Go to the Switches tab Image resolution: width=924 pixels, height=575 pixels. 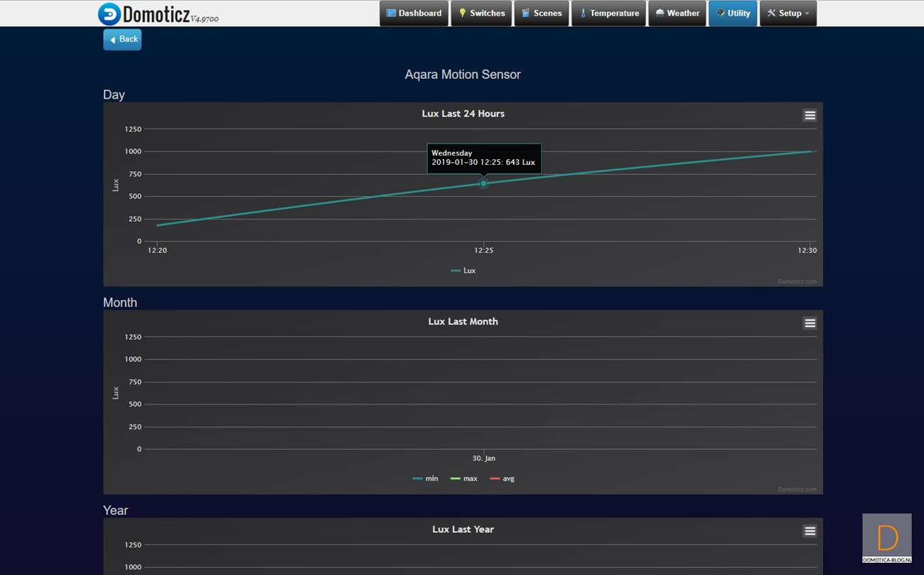tap(481, 14)
